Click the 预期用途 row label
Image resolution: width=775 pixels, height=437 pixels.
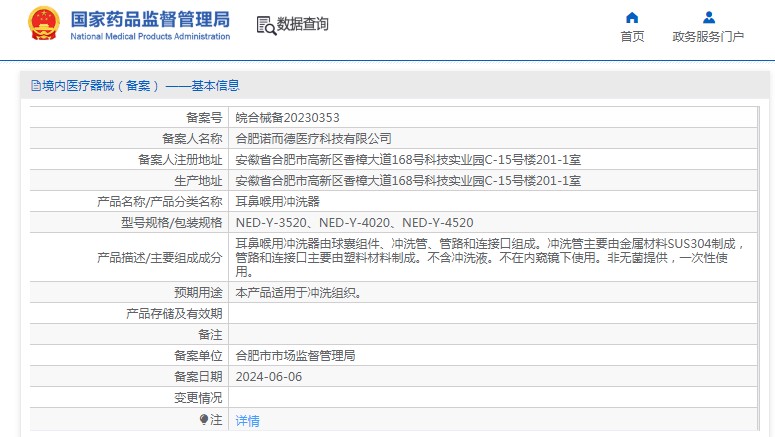(198, 293)
